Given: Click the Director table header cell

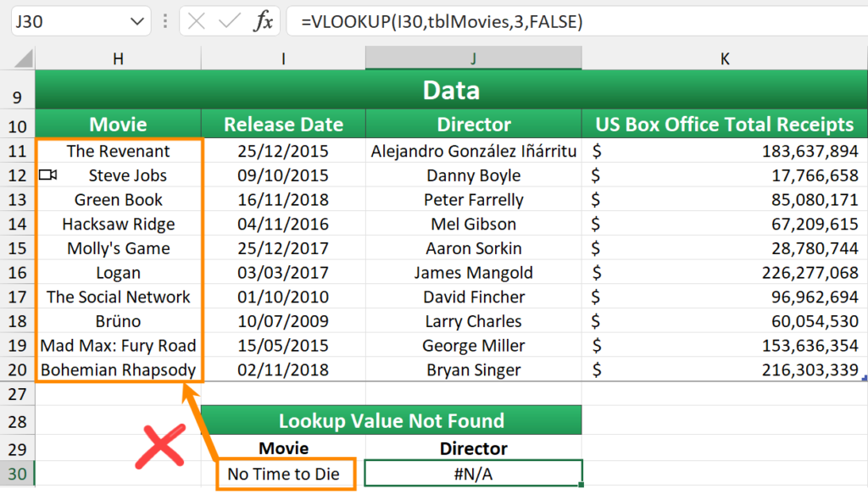Looking at the screenshot, I should tap(474, 125).
